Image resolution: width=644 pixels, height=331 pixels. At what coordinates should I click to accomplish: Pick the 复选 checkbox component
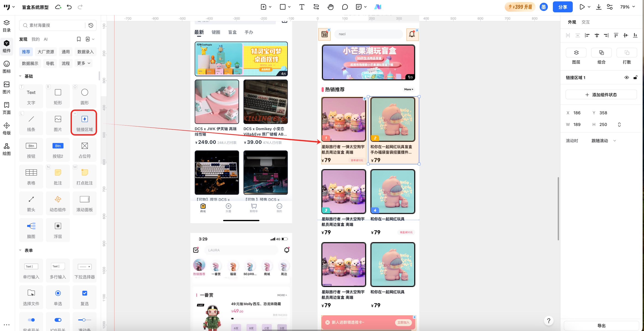click(x=84, y=297)
